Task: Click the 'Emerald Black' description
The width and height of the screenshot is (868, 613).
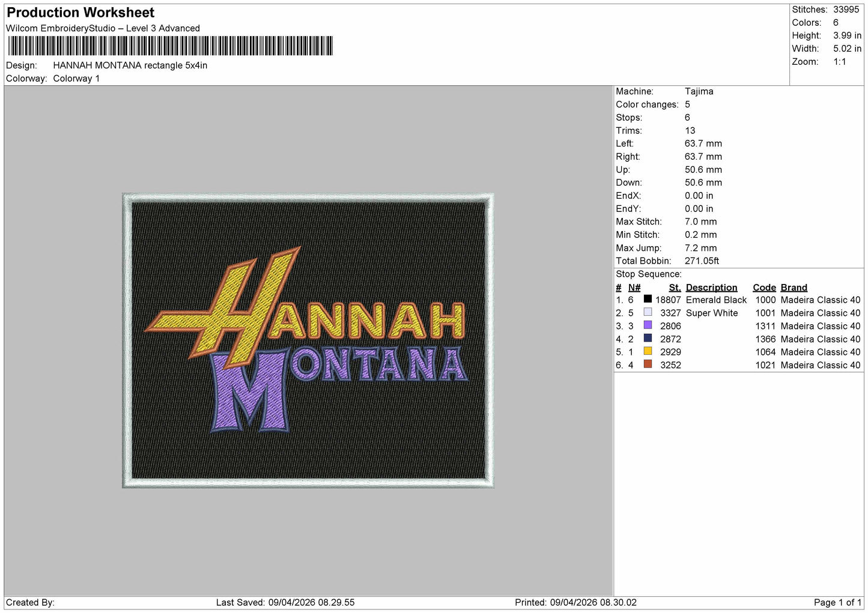Action: [716, 300]
